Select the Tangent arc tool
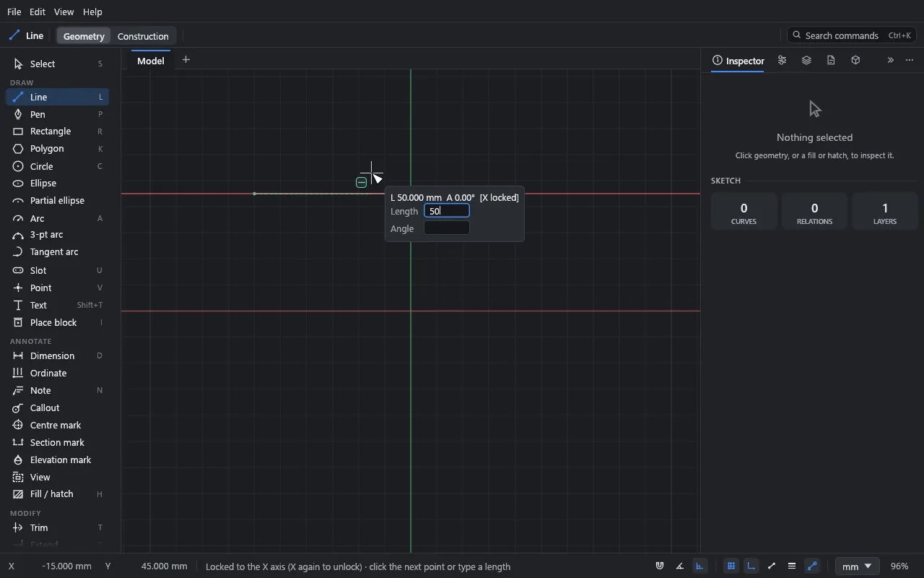 (x=58, y=252)
